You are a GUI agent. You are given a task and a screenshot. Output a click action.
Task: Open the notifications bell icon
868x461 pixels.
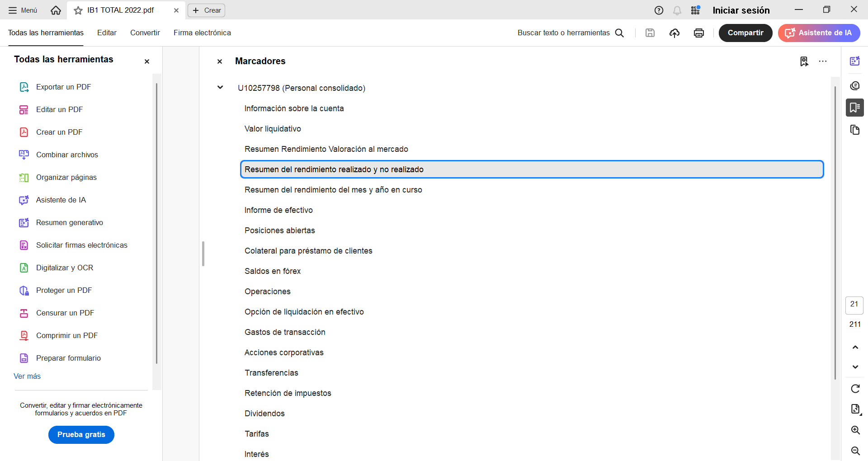[x=677, y=10]
